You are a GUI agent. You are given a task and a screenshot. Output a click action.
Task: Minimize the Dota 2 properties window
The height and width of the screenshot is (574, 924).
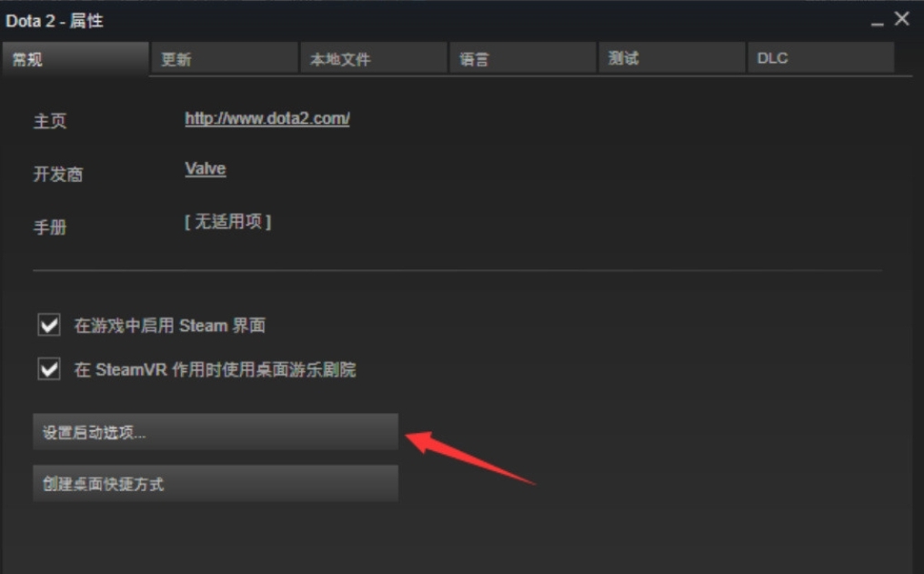tap(877, 21)
